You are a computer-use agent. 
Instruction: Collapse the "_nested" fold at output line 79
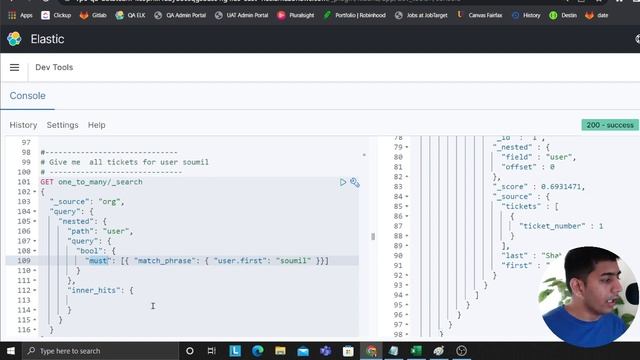(407, 147)
